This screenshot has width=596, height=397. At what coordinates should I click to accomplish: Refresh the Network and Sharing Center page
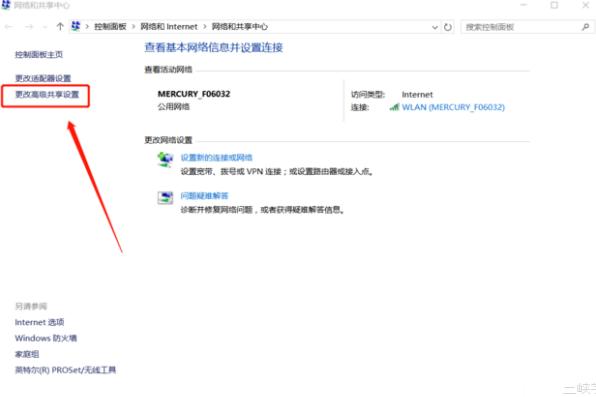tap(448, 27)
